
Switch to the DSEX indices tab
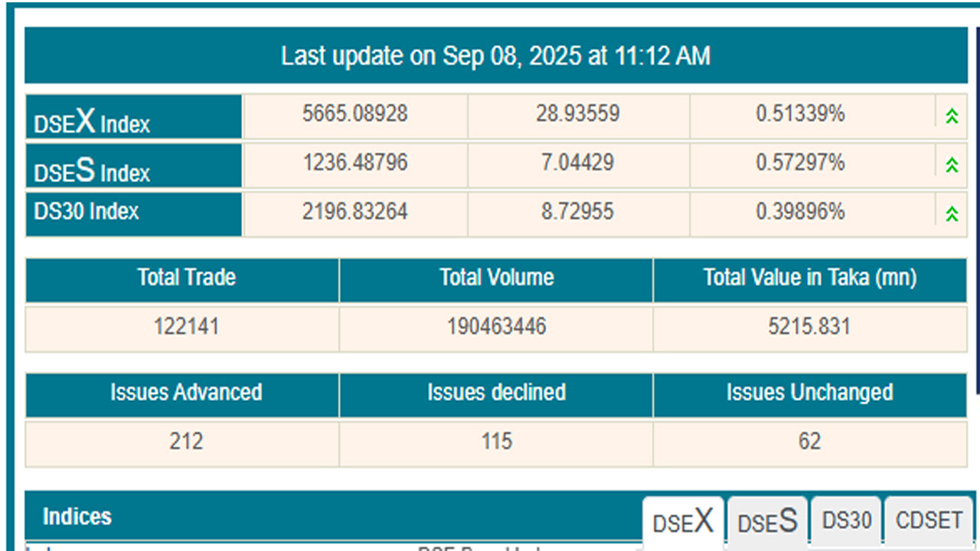(x=683, y=522)
